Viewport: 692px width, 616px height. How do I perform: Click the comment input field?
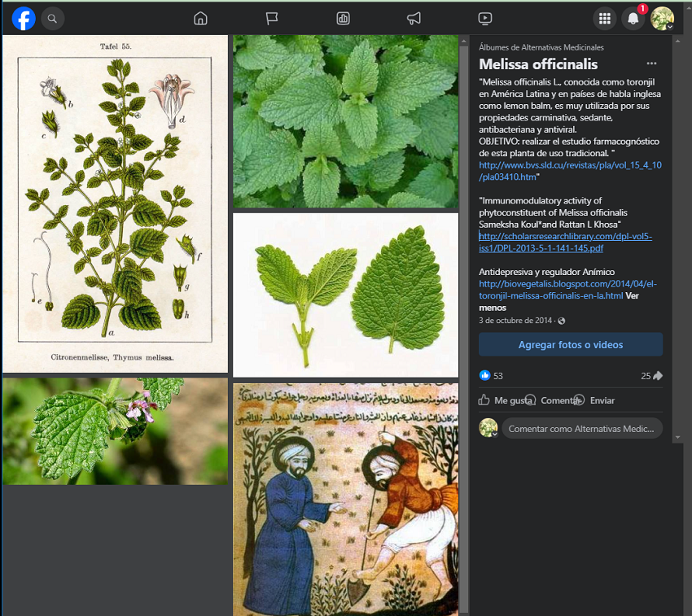coord(581,429)
